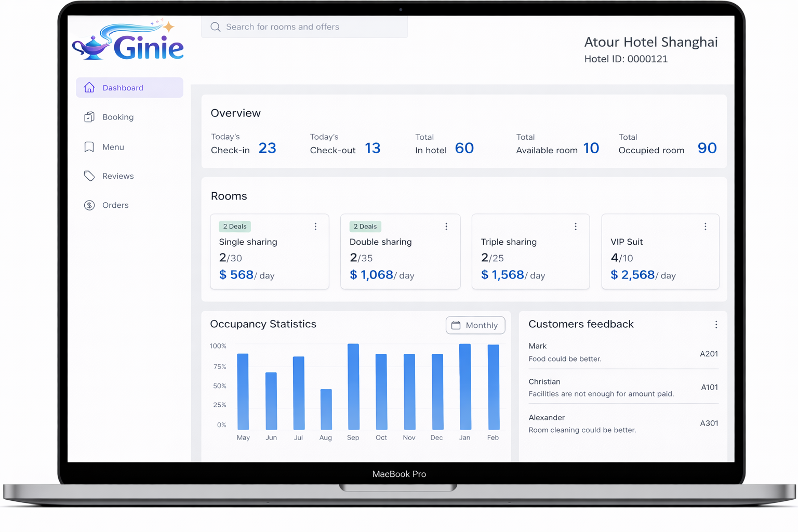Click the Booking clipboard icon
The image size is (798, 532).
[89, 117]
